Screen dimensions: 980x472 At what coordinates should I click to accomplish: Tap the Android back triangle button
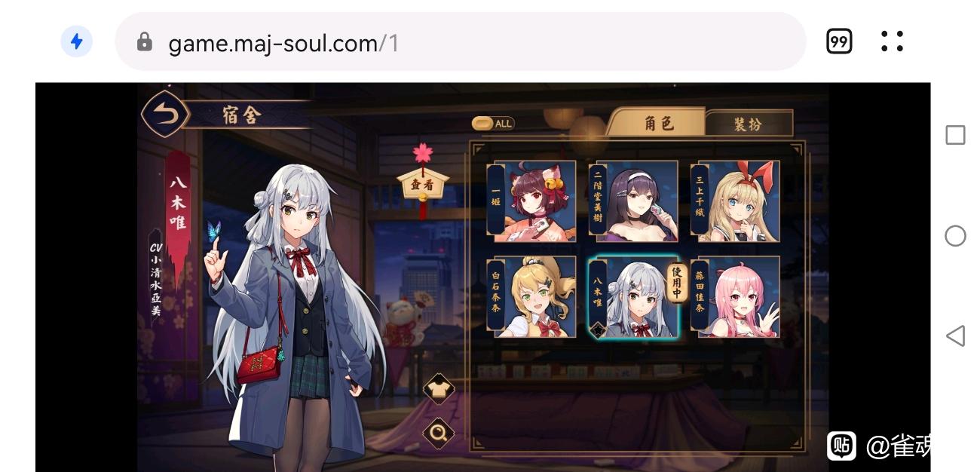(x=955, y=336)
